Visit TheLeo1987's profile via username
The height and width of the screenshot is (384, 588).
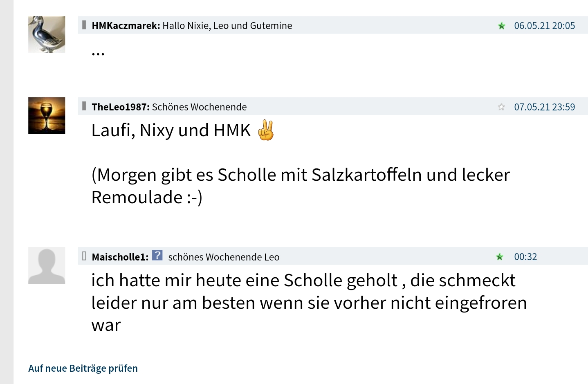[x=120, y=107]
